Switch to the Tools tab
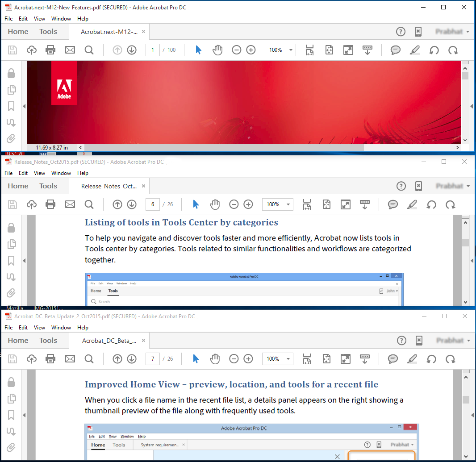 click(x=48, y=31)
